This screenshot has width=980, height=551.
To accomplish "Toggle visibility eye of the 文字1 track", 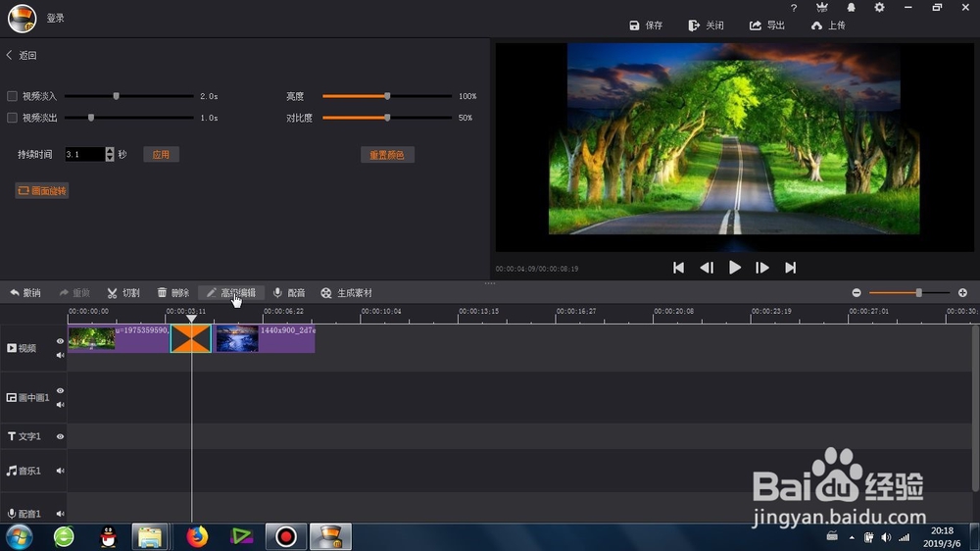I will (60, 436).
